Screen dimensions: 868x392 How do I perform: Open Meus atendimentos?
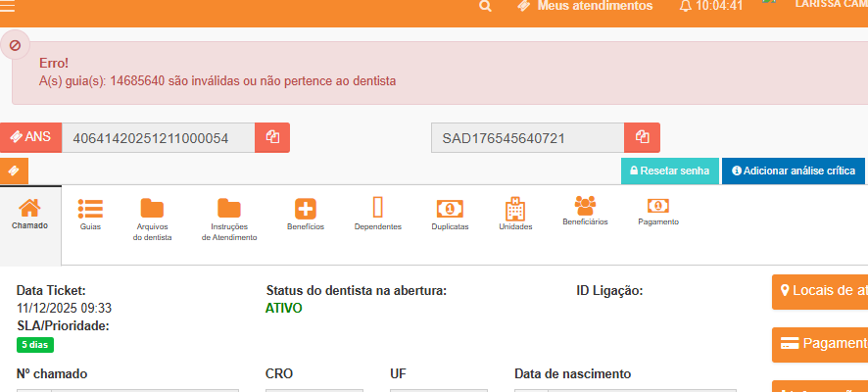click(585, 6)
